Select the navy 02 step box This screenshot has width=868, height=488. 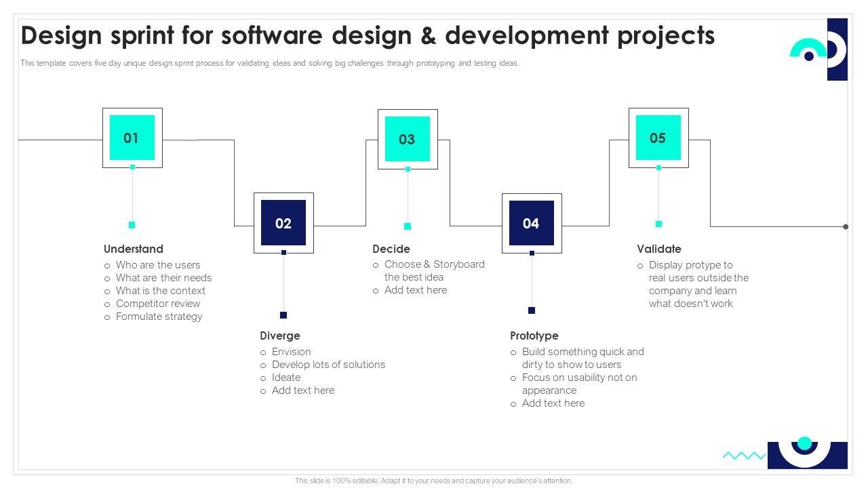(x=283, y=223)
